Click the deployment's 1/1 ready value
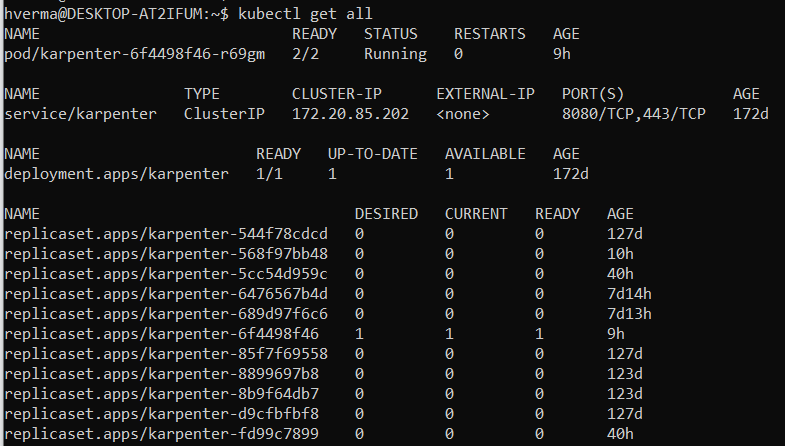This screenshot has width=785, height=446. click(269, 174)
